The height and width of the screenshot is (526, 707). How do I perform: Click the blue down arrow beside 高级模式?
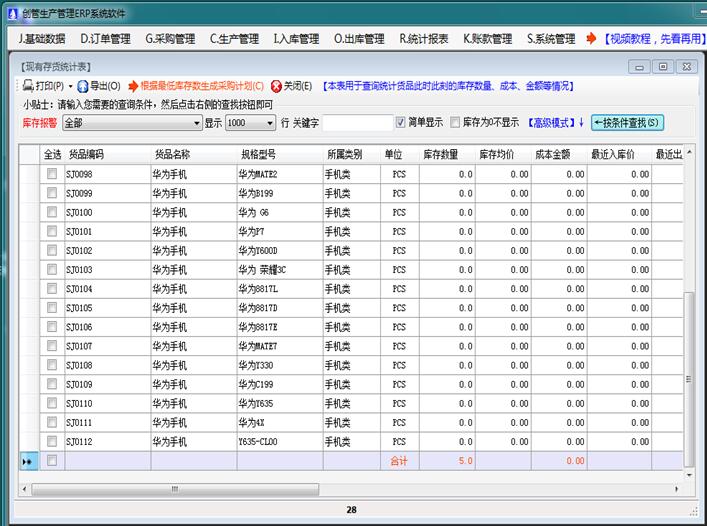pos(581,123)
